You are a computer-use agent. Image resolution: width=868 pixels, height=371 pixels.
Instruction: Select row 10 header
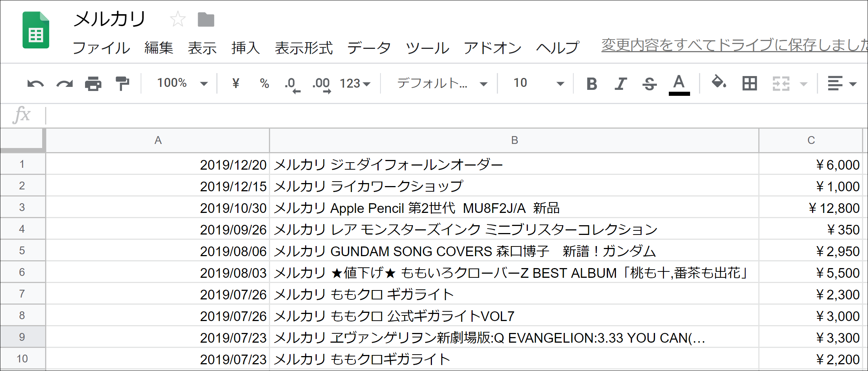click(22, 359)
